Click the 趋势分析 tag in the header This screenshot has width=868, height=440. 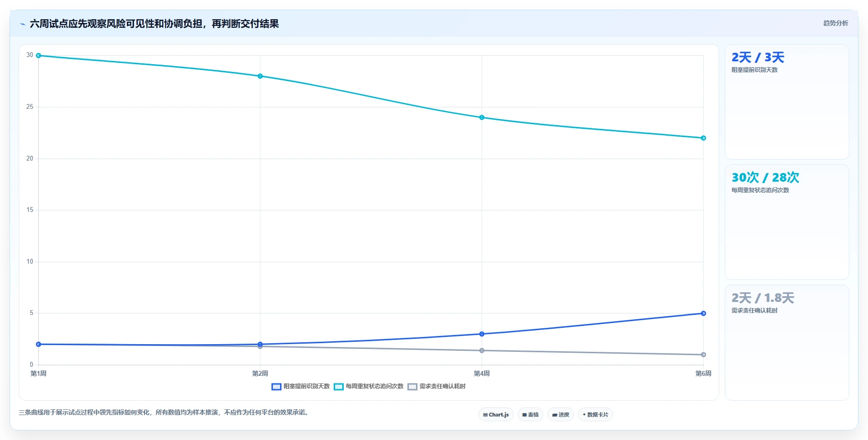pyautogui.click(x=835, y=23)
